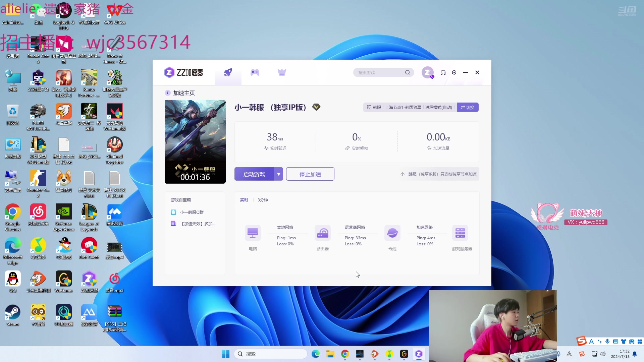This screenshot has height=362, width=644.
Task: Open the Counter-Strike 2 desktop icon
Action: (38, 184)
